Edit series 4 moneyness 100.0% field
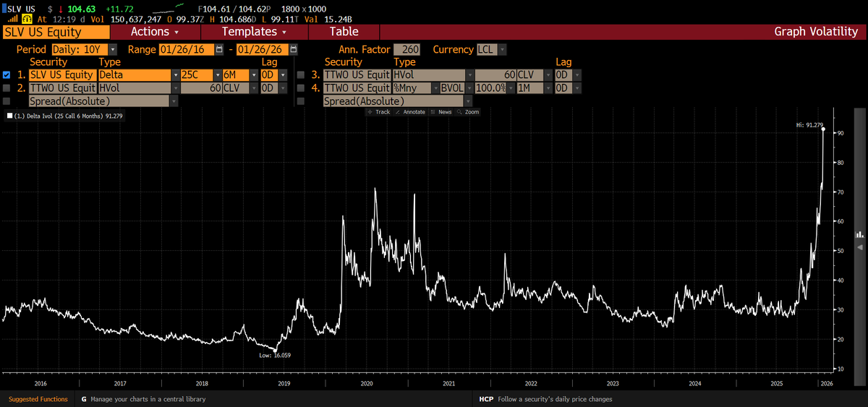Image resolution: width=868 pixels, height=407 pixels. (x=491, y=87)
